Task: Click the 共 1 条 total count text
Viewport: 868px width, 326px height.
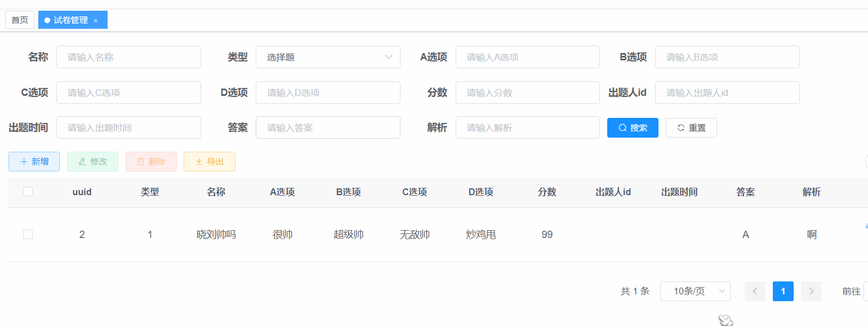Action: [x=635, y=291]
